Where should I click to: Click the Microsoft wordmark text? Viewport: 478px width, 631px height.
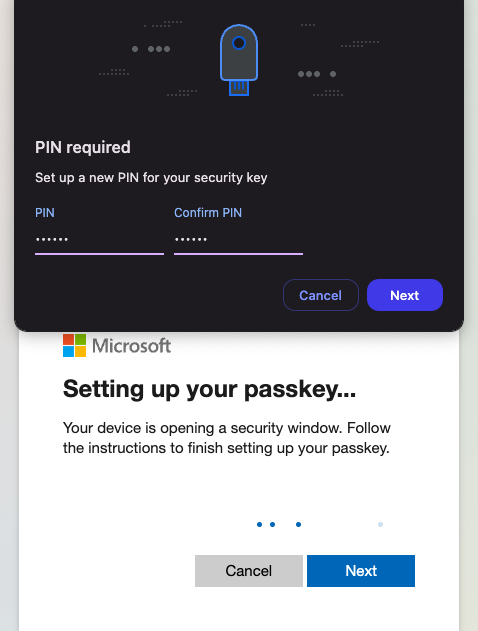coord(132,346)
